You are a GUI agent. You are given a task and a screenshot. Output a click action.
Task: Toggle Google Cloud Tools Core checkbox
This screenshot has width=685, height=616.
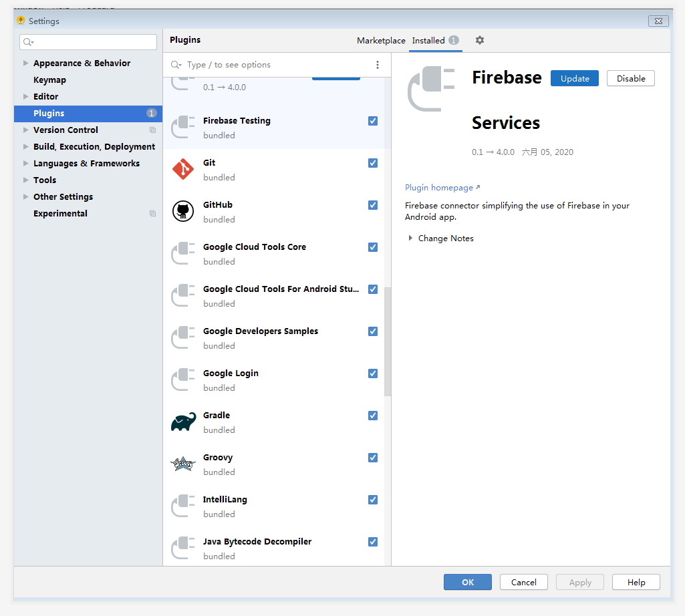click(x=373, y=247)
